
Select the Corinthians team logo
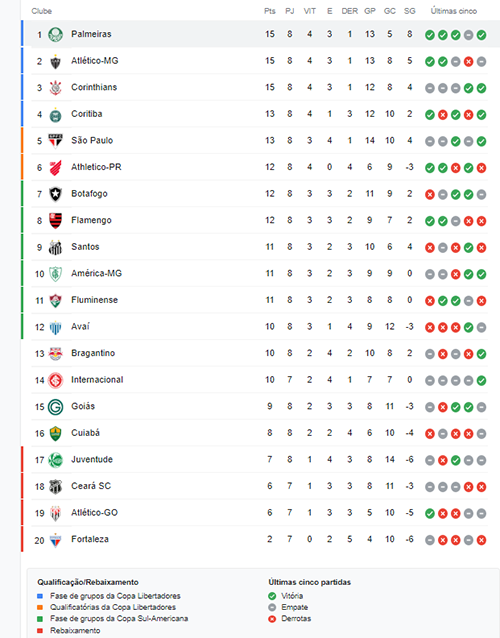55,88
